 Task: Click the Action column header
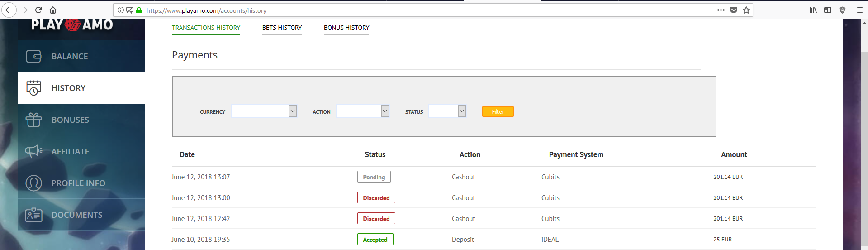tap(470, 154)
